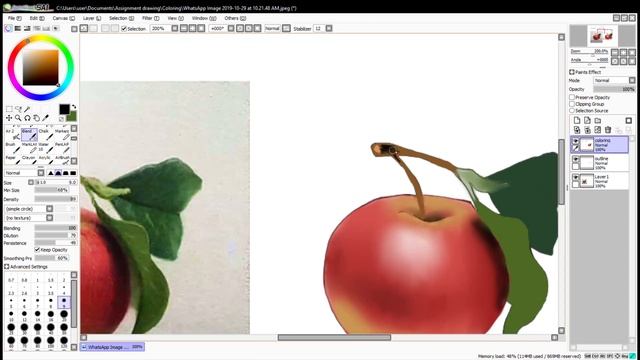This screenshot has width=640, height=360.
Task: Enable Selection Source option
Action: pos(572,111)
